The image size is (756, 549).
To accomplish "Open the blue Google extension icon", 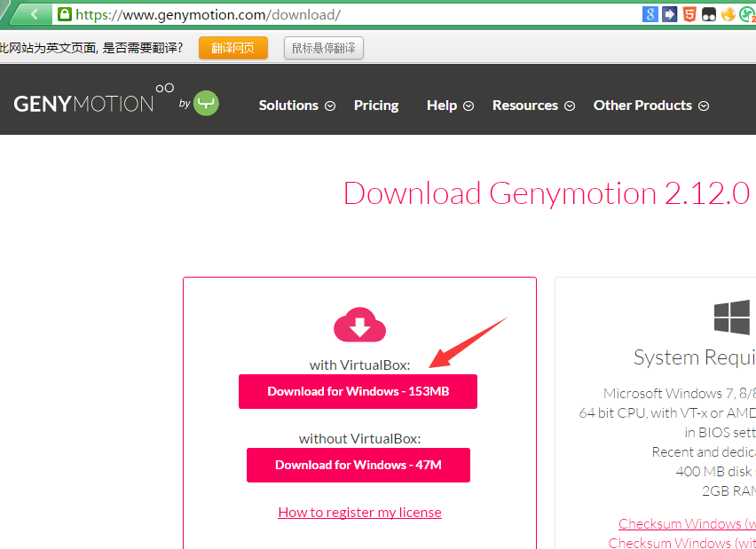I will point(650,14).
